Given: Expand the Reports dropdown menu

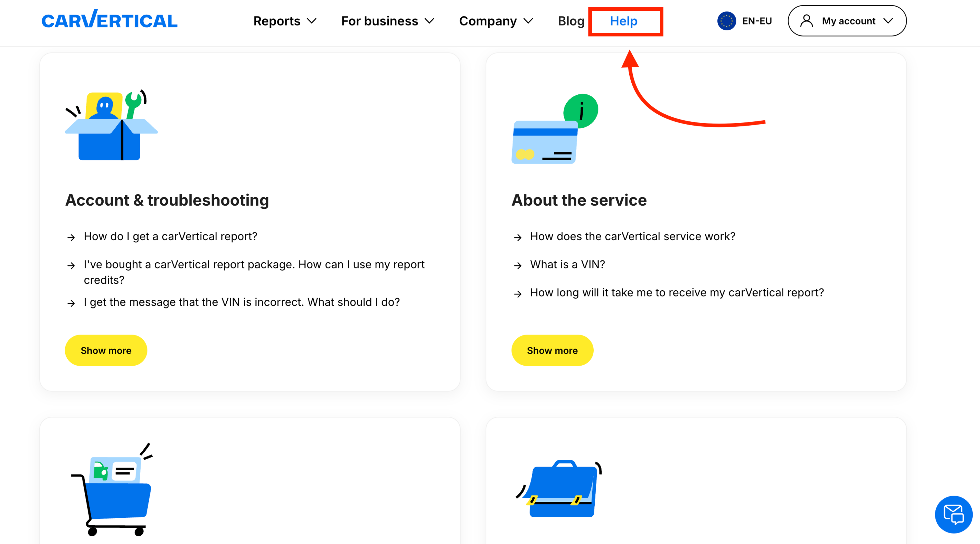Looking at the screenshot, I should [285, 21].
